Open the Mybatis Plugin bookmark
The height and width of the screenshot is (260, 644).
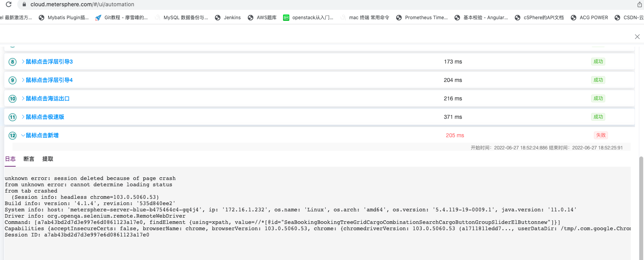click(x=64, y=18)
